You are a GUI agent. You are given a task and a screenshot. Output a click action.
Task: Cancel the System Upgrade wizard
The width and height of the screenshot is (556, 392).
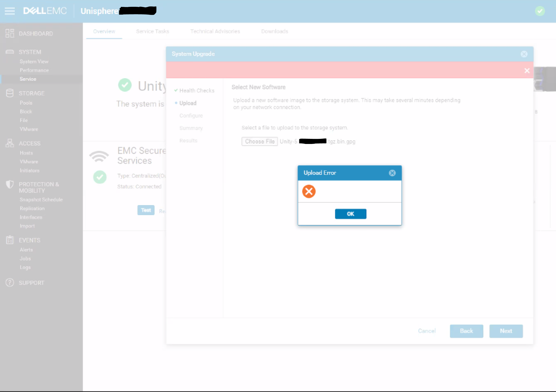(427, 331)
